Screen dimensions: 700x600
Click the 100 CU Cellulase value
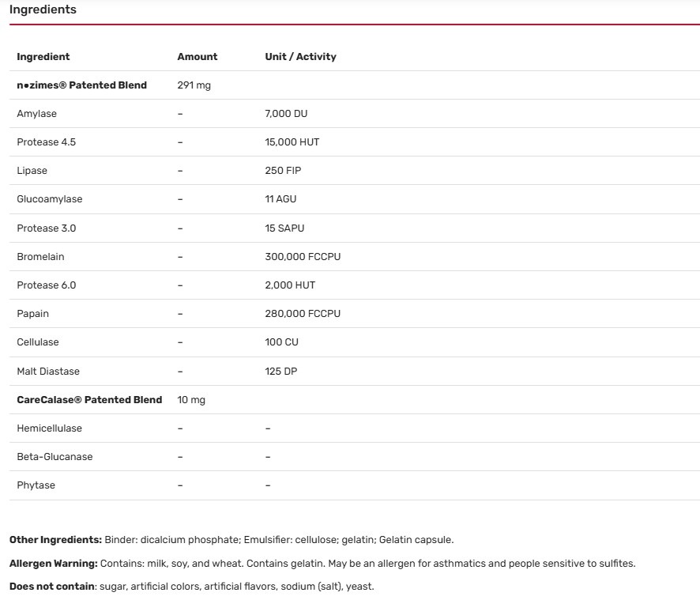coord(281,342)
